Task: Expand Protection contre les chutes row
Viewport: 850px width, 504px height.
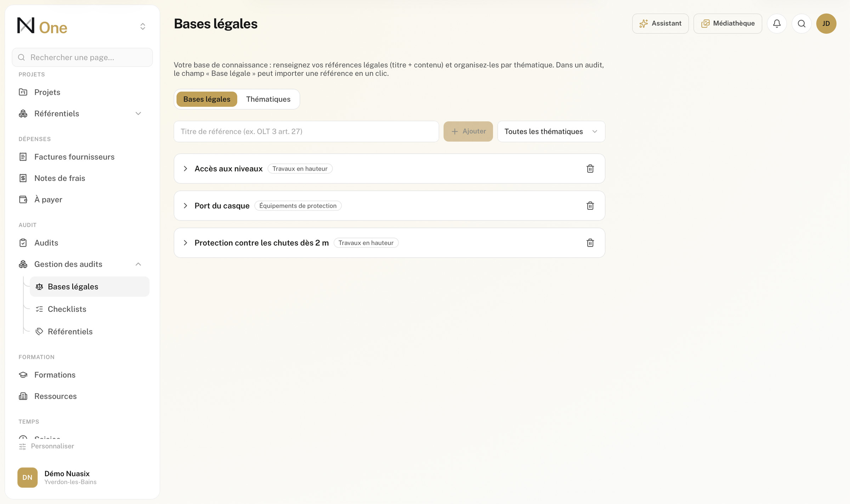Action: pyautogui.click(x=185, y=243)
